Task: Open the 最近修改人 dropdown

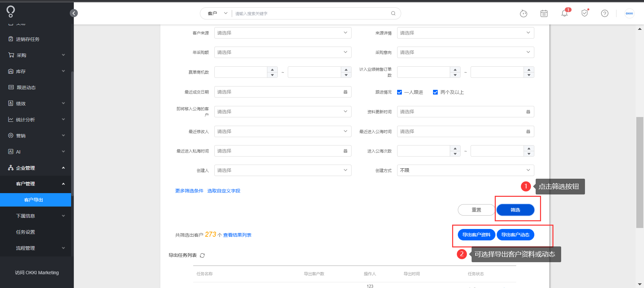Action: pos(283,131)
